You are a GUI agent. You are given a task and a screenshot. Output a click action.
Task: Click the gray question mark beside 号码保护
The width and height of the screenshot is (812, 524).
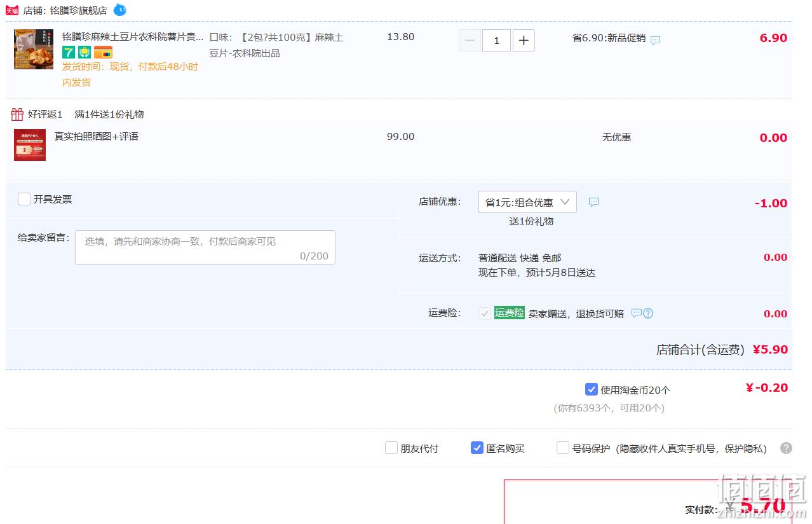787,448
